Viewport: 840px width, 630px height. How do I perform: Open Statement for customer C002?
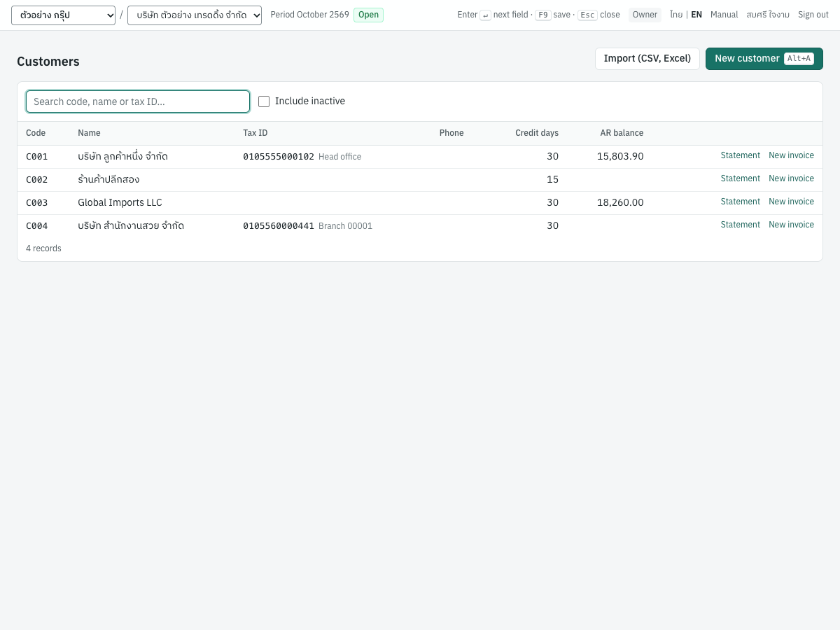pos(741,178)
